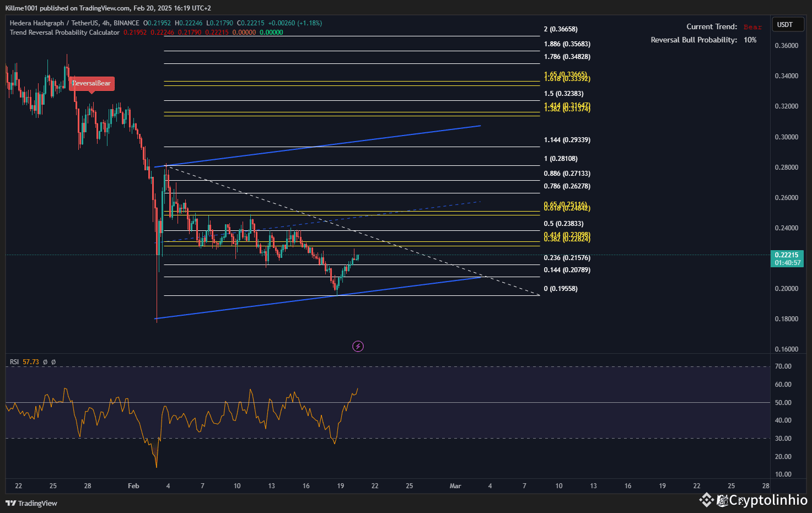Click the 10.00 RSI axis label
The height and width of the screenshot is (513, 812).
click(783, 474)
